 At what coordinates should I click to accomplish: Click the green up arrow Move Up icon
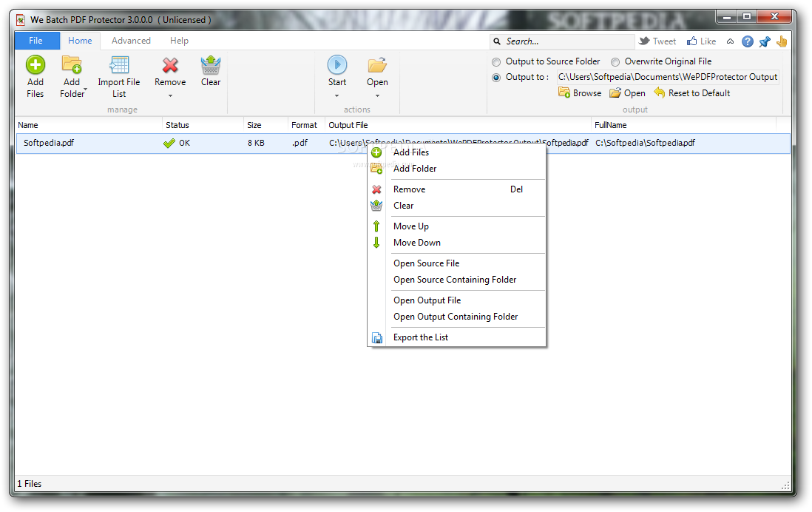[x=376, y=226]
